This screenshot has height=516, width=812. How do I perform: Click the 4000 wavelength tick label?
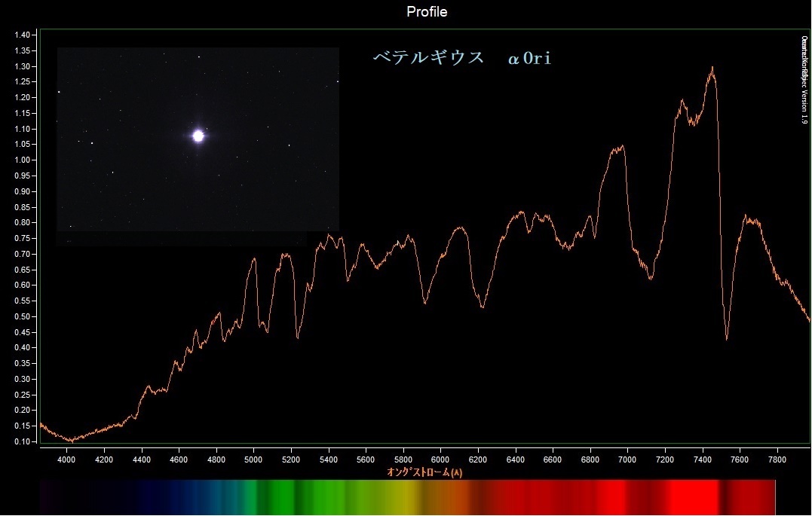pos(66,460)
